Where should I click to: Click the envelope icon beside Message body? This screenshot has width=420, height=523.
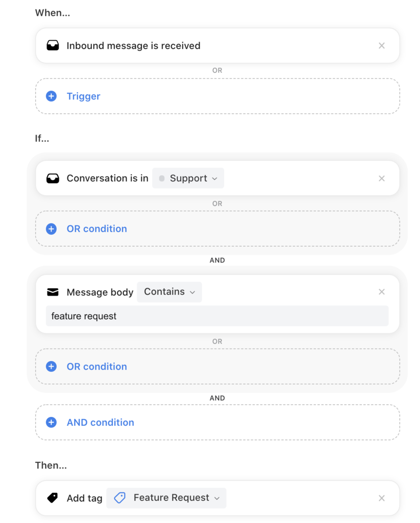(x=53, y=292)
